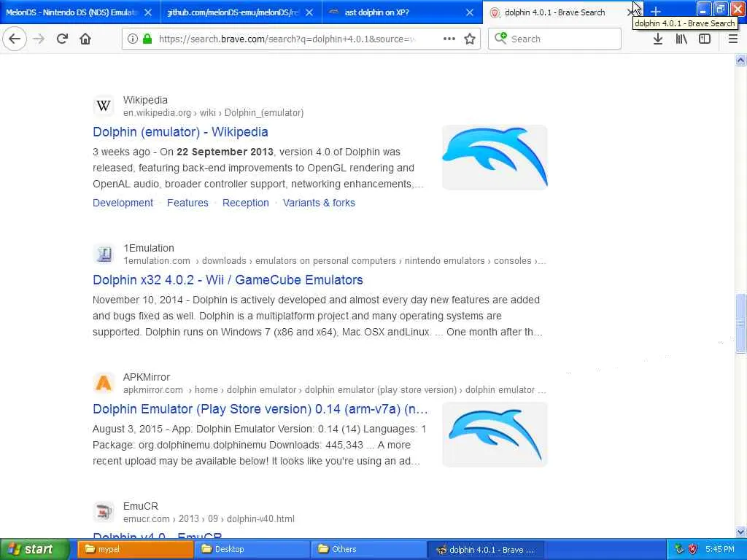
Task: Close the github melonDS tab
Action: tap(309, 12)
